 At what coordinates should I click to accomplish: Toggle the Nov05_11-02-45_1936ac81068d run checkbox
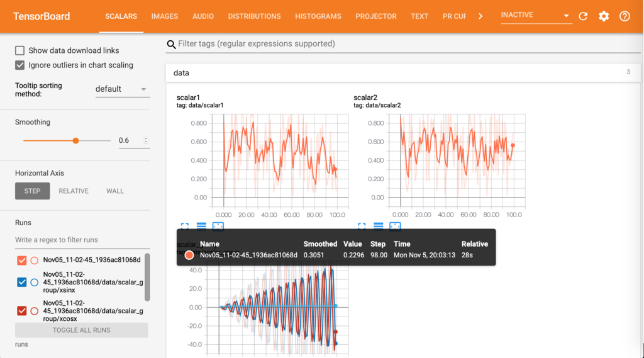tap(22, 260)
